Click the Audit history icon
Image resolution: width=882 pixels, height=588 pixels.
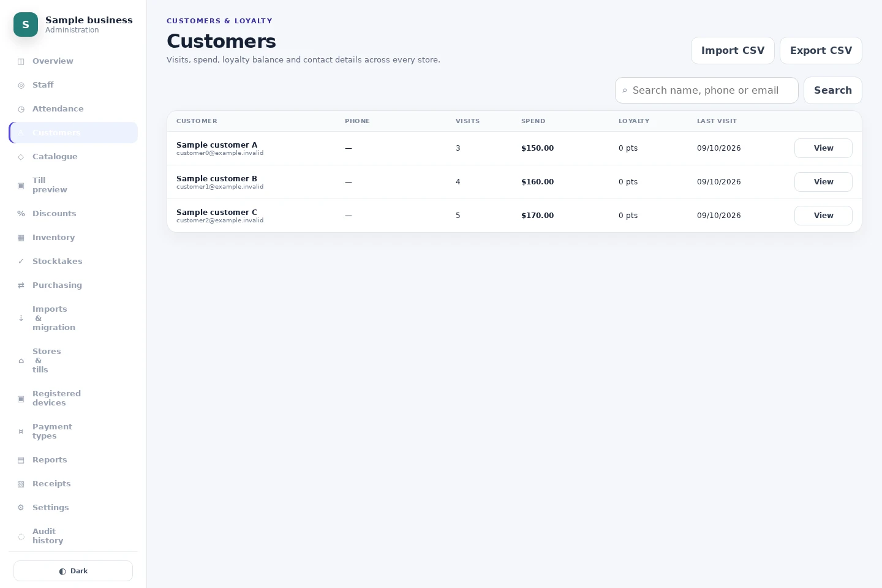[x=21, y=537]
